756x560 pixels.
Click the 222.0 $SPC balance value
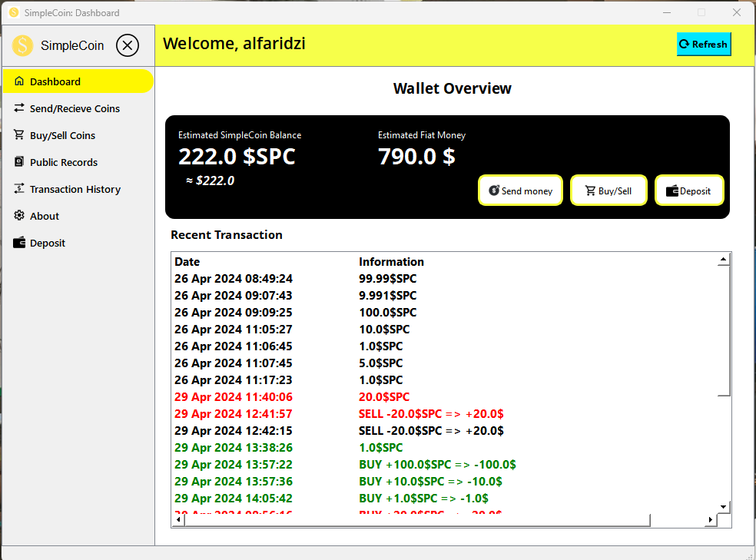(x=237, y=157)
